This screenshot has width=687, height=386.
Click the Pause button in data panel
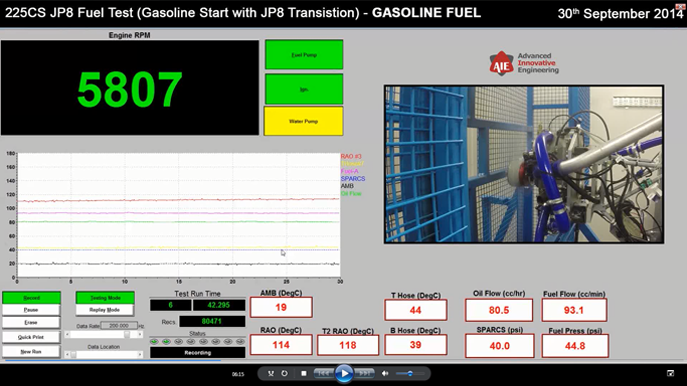[31, 310]
